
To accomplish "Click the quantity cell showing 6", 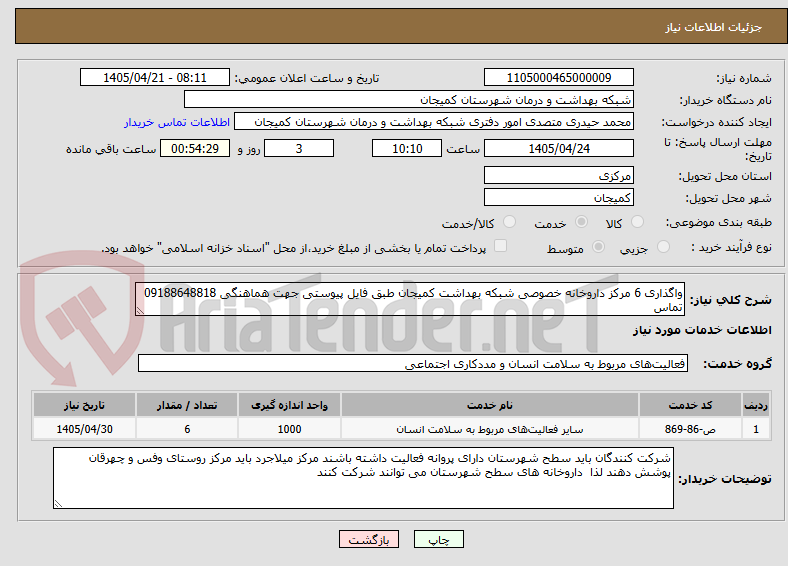I will [187, 429].
